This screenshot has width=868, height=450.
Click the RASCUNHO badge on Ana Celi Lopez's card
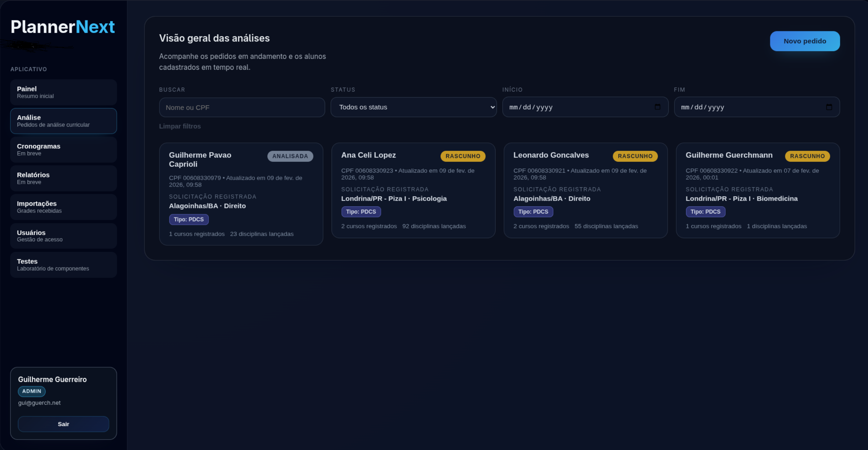463,156
